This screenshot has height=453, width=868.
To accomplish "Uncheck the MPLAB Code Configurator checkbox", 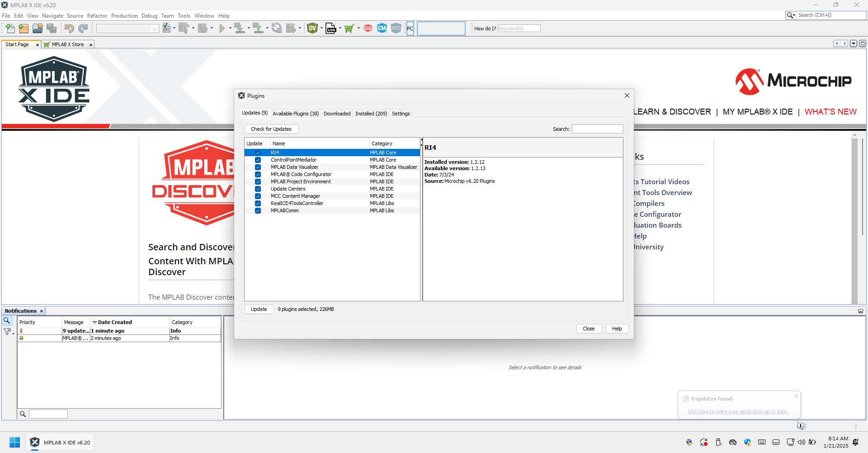I will [258, 174].
